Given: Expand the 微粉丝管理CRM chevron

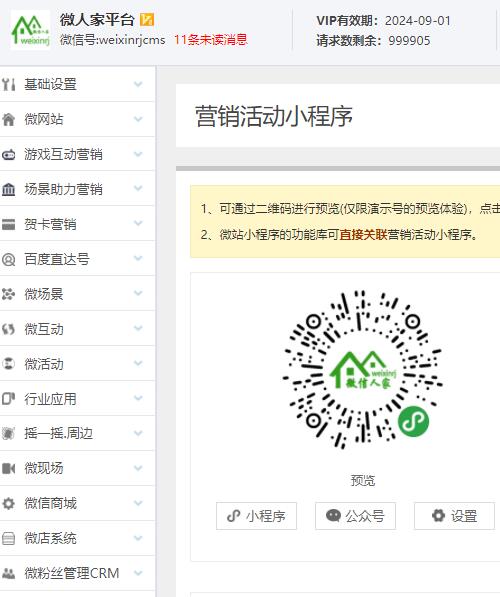Looking at the screenshot, I should [x=138, y=573].
